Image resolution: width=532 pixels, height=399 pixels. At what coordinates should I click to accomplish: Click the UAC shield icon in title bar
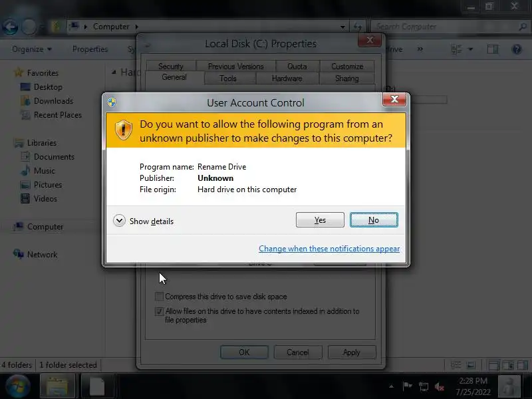click(x=112, y=102)
